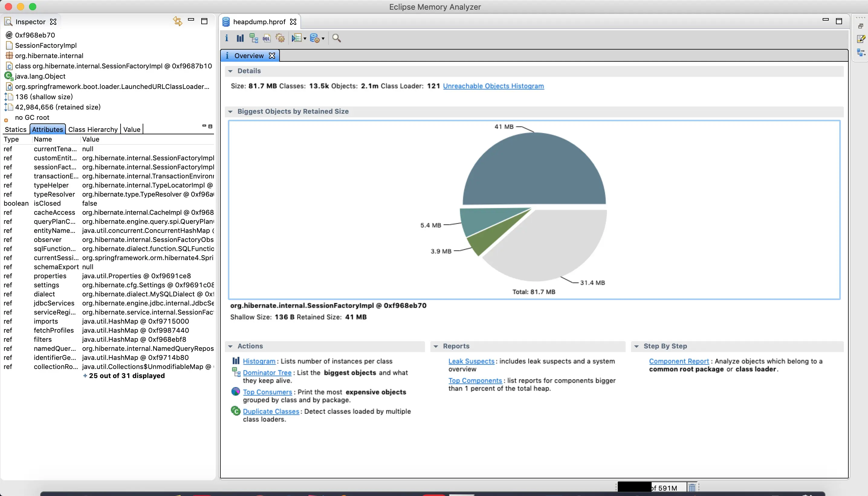Collapse the Details section
Image resolution: width=868 pixels, height=496 pixels.
pos(230,71)
